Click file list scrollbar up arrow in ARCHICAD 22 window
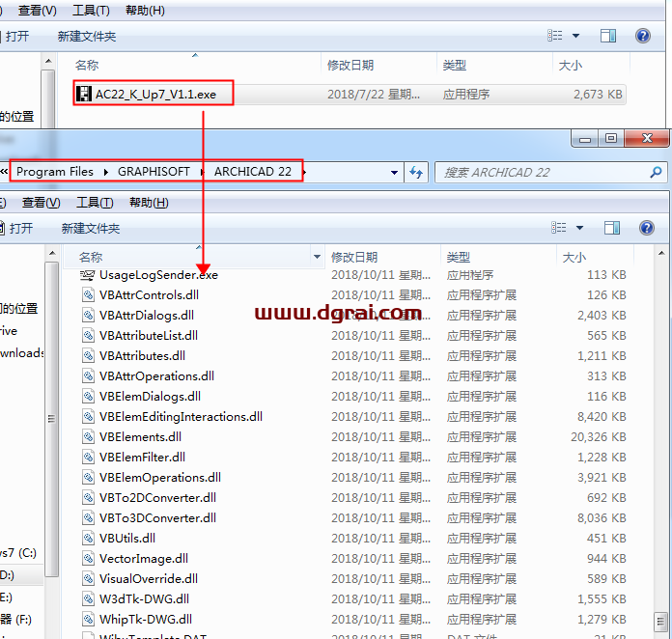This screenshot has height=639, width=672. (661, 253)
